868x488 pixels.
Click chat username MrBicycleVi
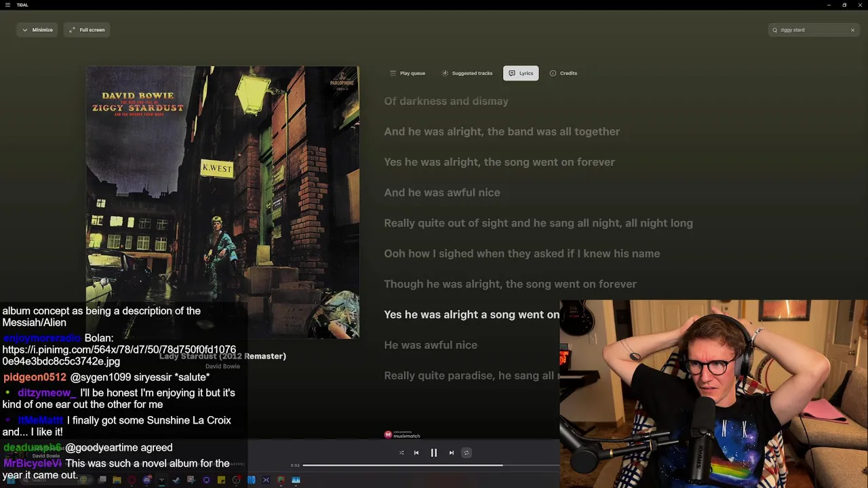33,464
